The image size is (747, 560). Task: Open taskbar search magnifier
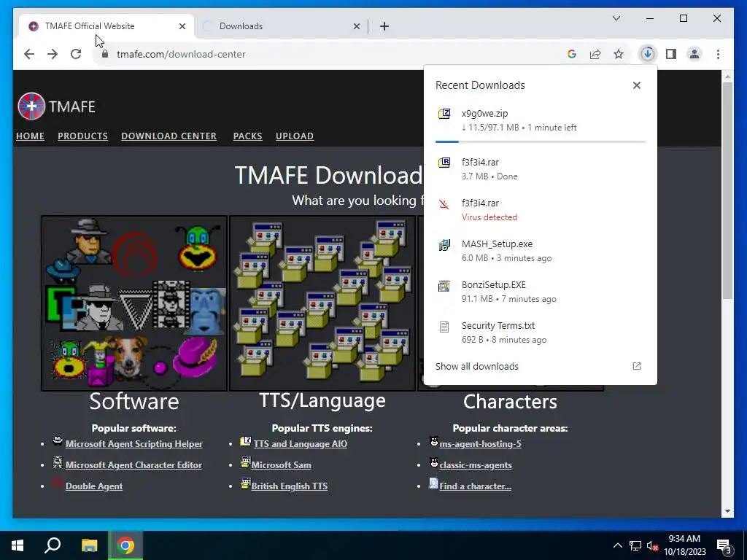(x=53, y=545)
